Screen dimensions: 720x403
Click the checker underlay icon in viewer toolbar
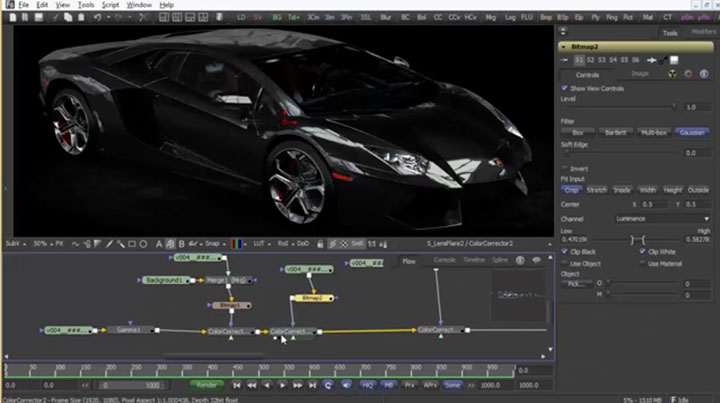tap(343, 244)
